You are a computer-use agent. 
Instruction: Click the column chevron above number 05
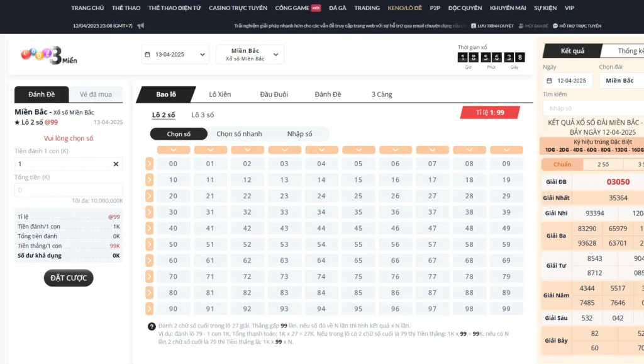pos(358,150)
